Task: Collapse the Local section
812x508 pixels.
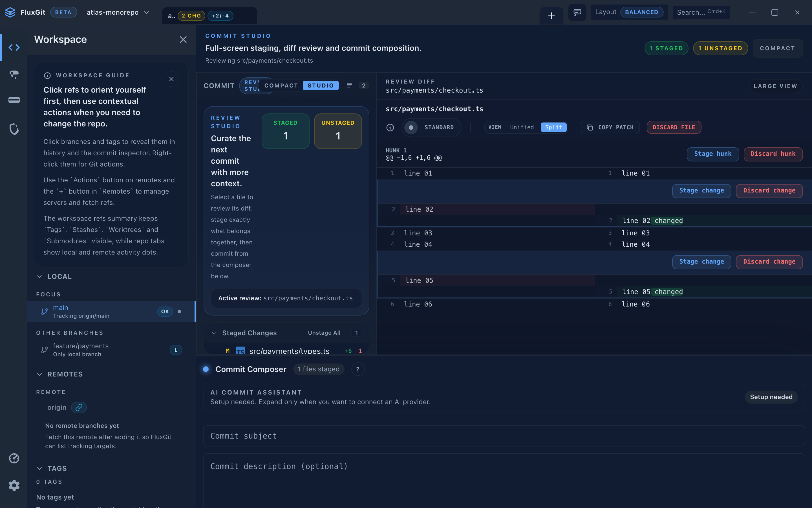Action: point(39,277)
